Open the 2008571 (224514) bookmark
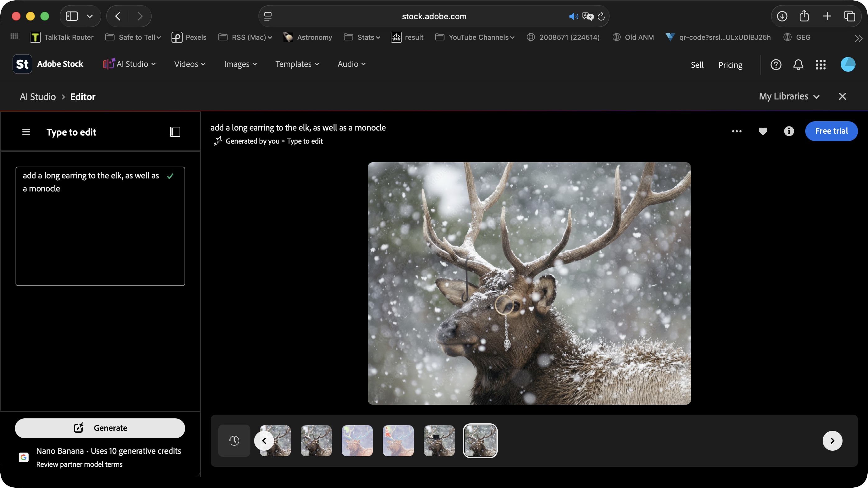 click(563, 37)
